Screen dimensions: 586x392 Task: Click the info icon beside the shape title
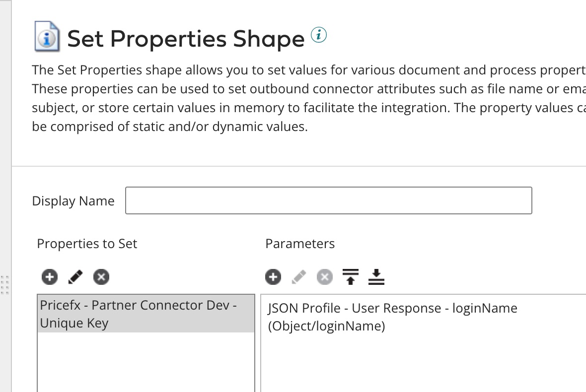tap(319, 35)
